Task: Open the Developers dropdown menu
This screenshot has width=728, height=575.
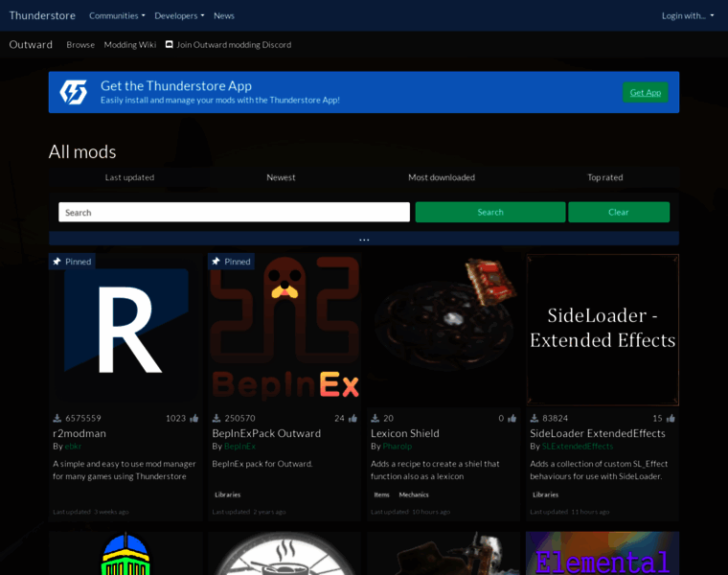Action: point(179,15)
